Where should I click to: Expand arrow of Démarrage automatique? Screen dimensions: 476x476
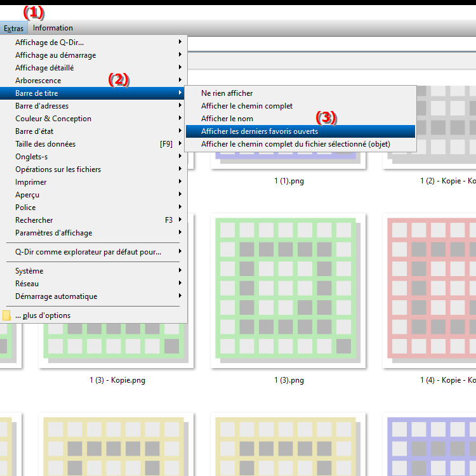pyautogui.click(x=180, y=296)
